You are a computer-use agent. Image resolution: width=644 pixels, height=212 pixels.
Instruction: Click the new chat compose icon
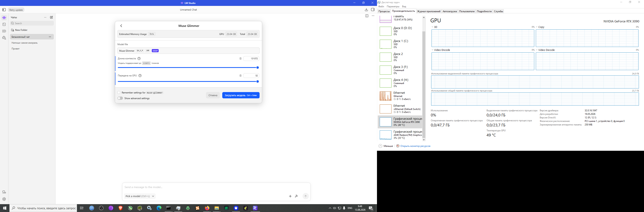(51, 17)
